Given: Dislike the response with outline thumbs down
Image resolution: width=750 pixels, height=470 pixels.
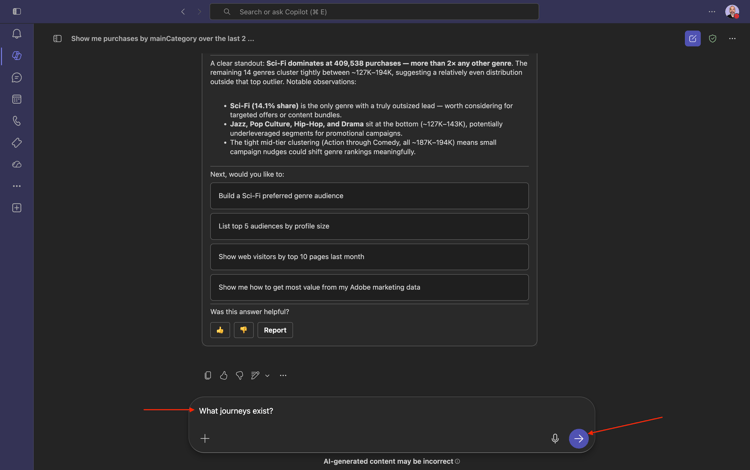Looking at the screenshot, I should tap(240, 375).
